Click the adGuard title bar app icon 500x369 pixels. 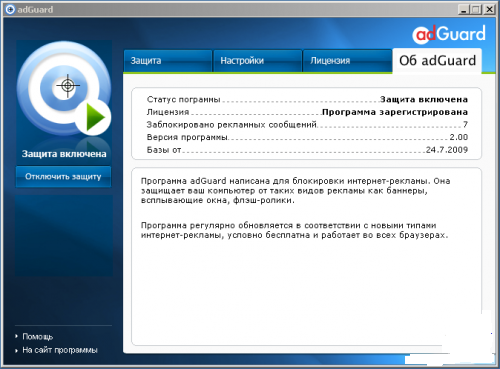10,10
